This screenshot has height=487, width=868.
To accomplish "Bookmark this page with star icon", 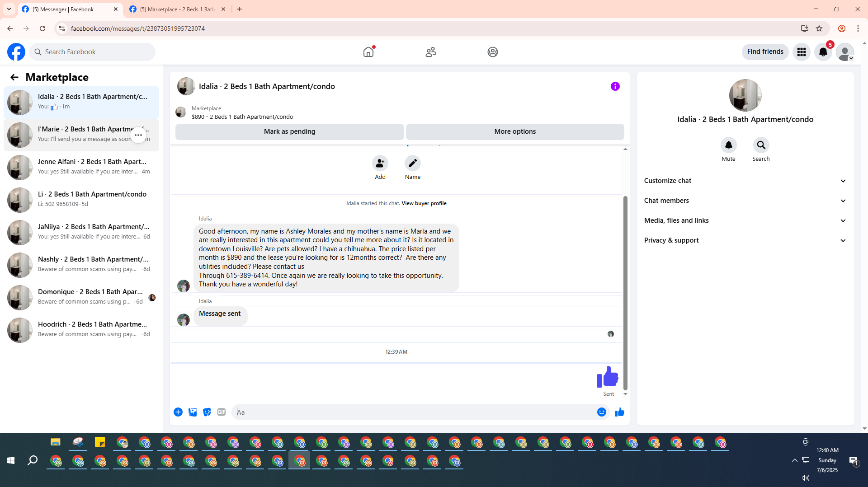I will click(x=819, y=28).
